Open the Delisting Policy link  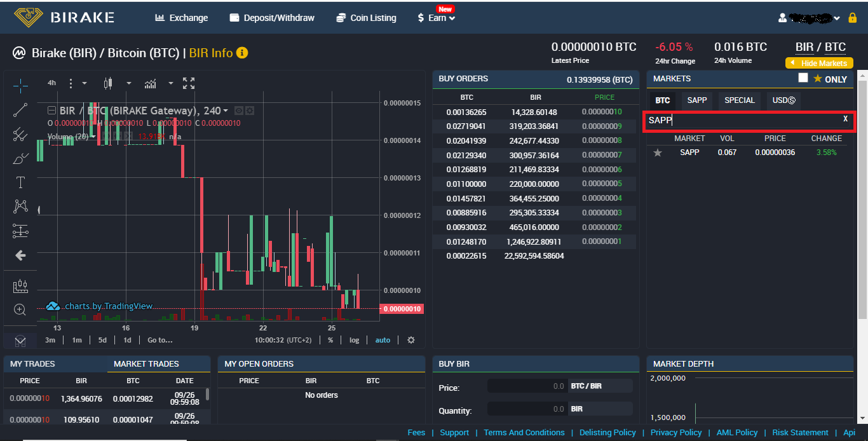pyautogui.click(x=607, y=433)
